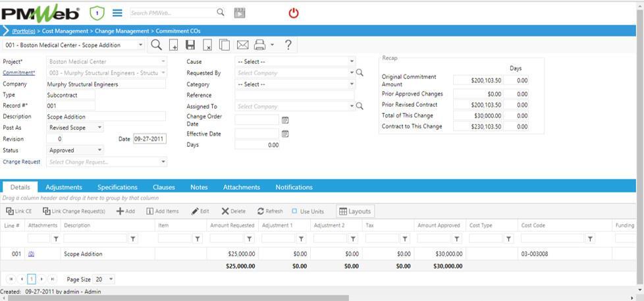Click the email envelope icon
The width and height of the screenshot is (644, 301).
pos(243,45)
